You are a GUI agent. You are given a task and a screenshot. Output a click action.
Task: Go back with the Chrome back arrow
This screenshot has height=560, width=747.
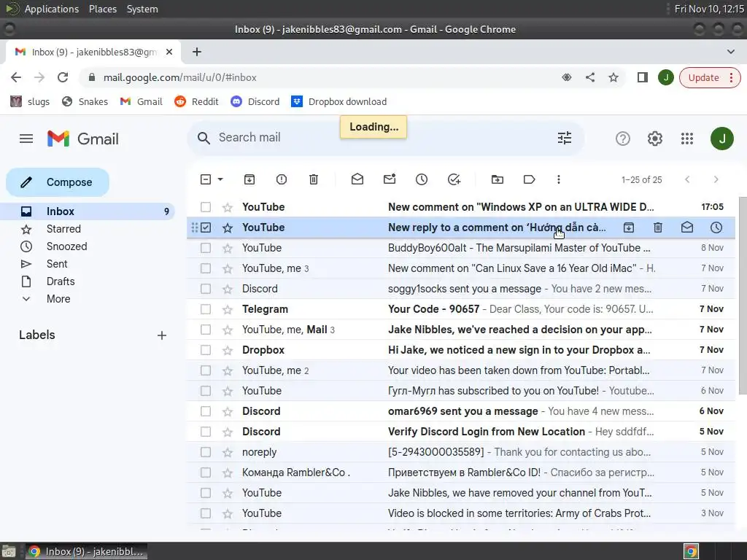point(16,77)
